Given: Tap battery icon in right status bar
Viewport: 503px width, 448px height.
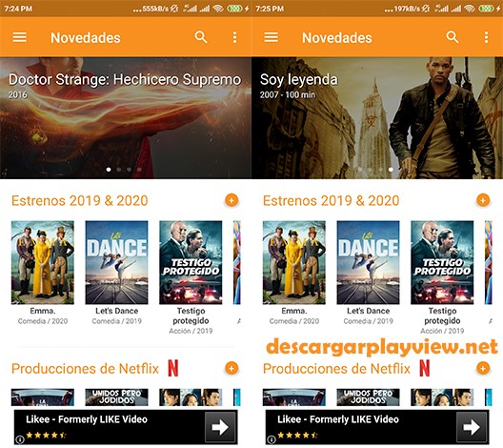Looking at the screenshot, I should (x=486, y=9).
